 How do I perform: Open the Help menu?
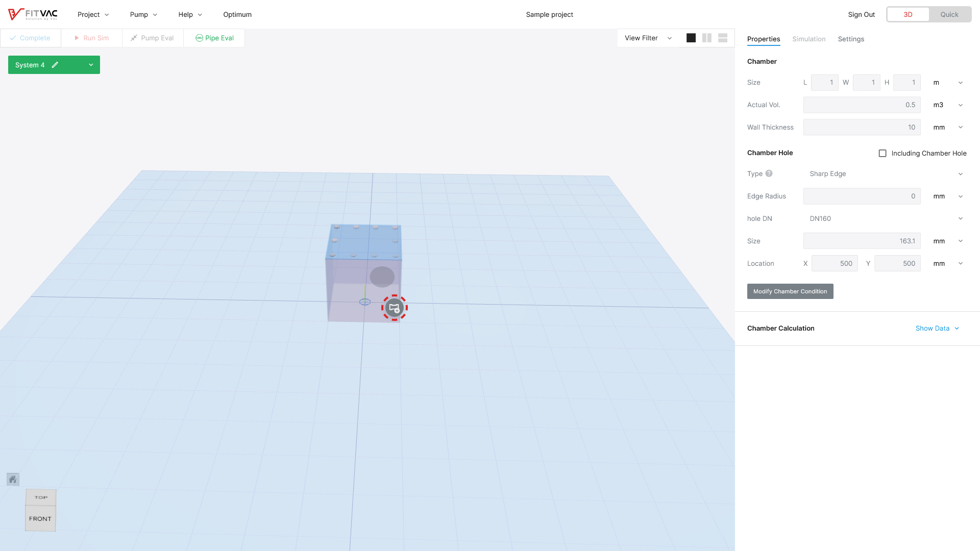tap(190, 14)
